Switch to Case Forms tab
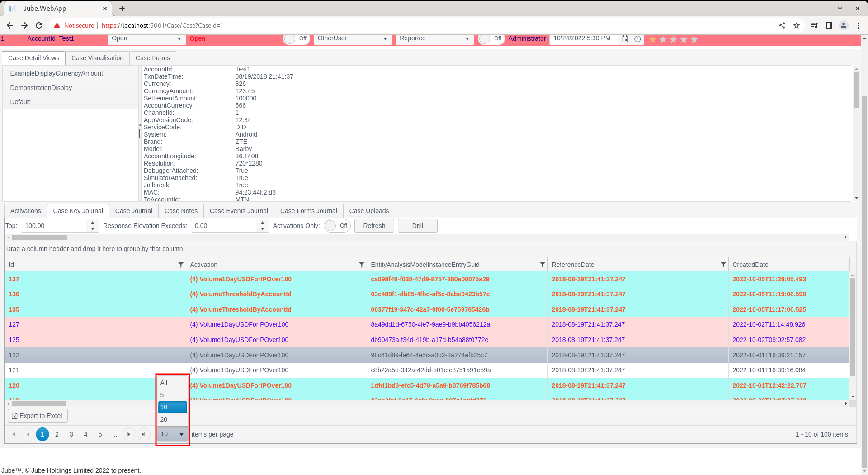The width and height of the screenshot is (868, 475). [x=153, y=58]
